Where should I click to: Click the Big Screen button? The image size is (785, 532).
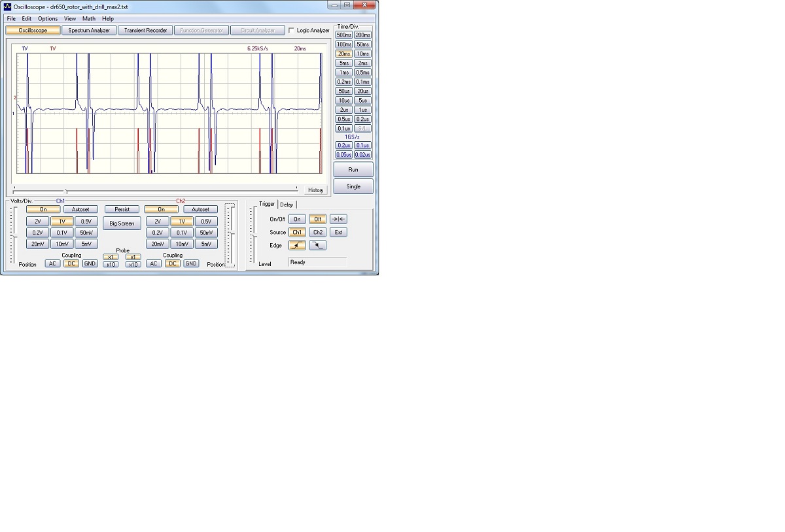pos(122,224)
